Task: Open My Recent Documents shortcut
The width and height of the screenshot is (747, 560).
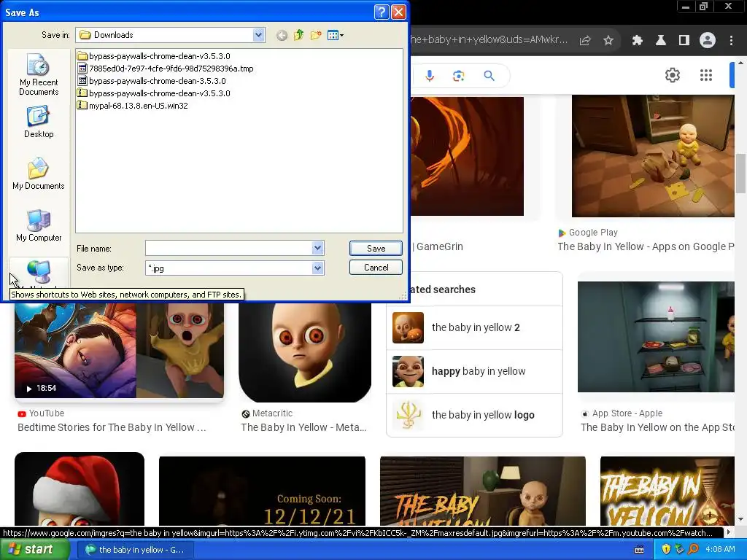Action: click(39, 75)
